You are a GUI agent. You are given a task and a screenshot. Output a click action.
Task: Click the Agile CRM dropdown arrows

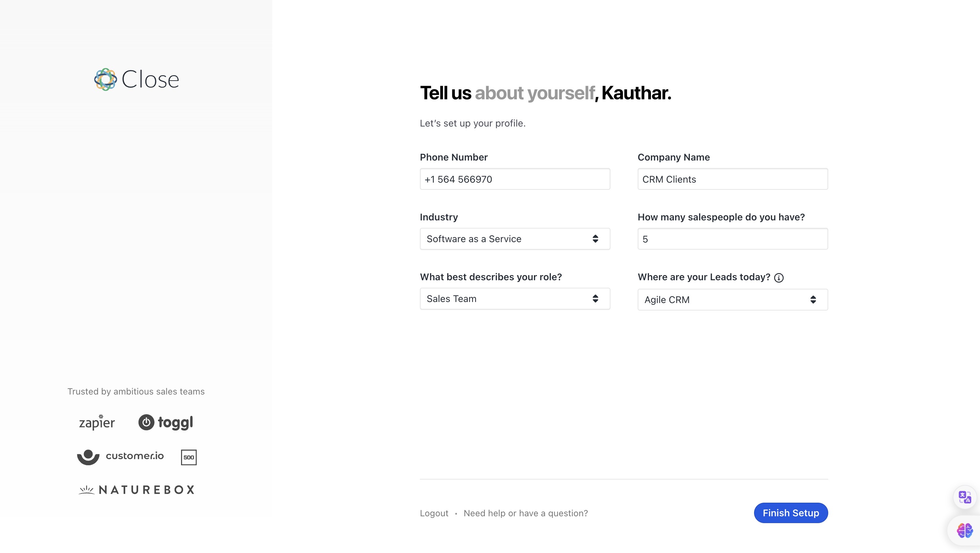click(813, 300)
